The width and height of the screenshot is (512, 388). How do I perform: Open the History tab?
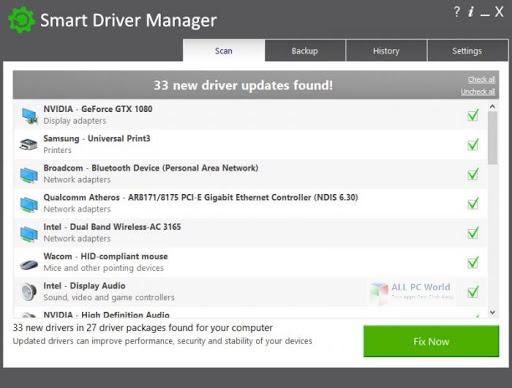386,51
